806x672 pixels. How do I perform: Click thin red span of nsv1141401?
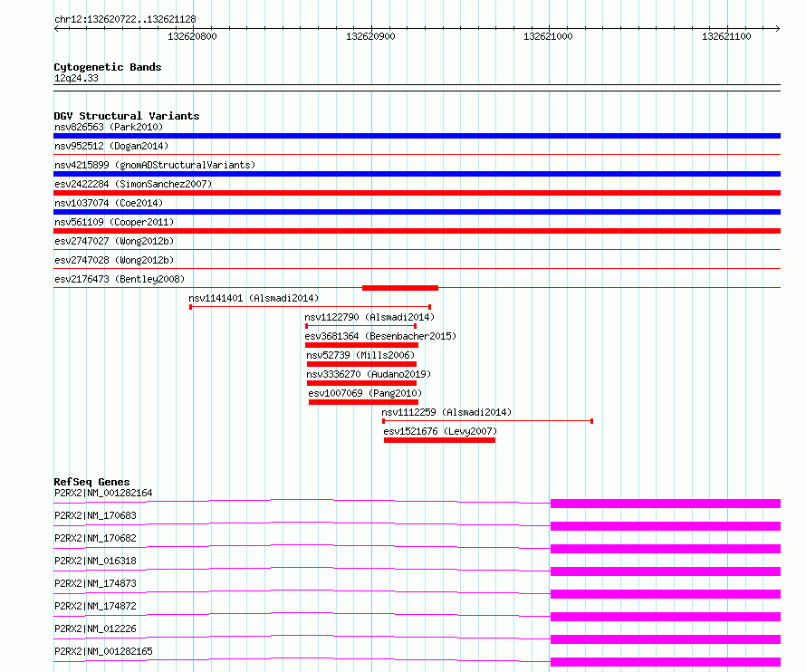pos(310,307)
